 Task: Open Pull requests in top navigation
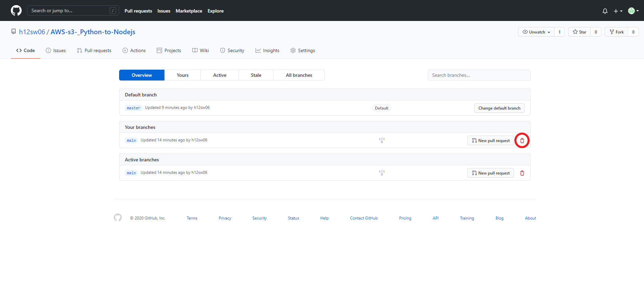(x=138, y=11)
